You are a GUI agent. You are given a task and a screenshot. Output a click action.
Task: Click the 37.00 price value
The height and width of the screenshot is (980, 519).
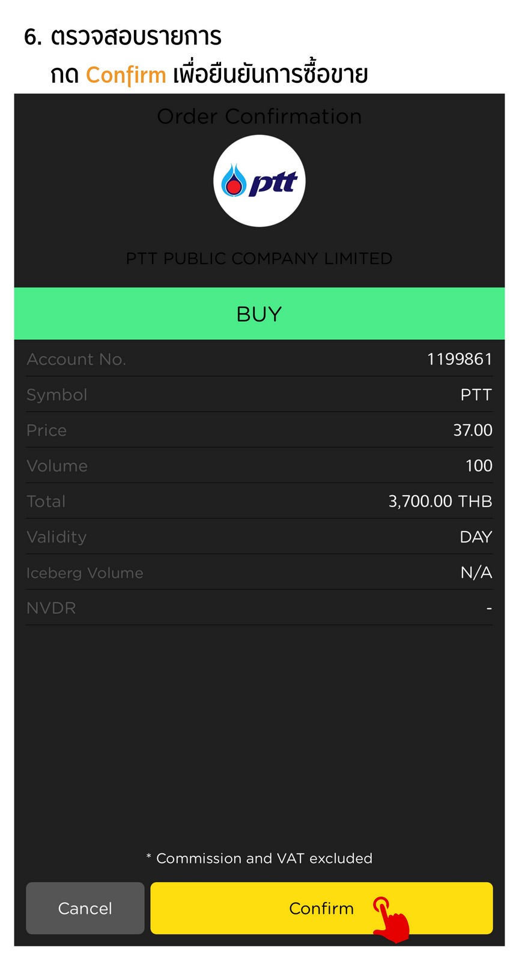(x=472, y=430)
